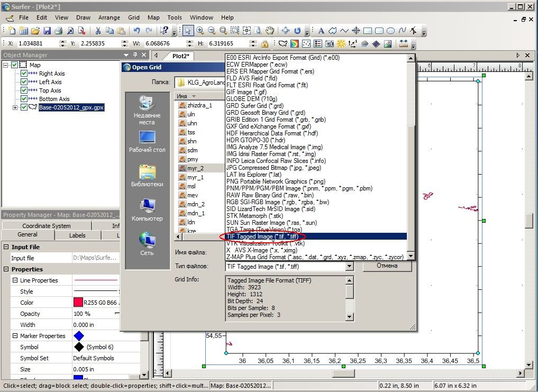
Task: Click the red line Color swatch
Action: click(78, 303)
